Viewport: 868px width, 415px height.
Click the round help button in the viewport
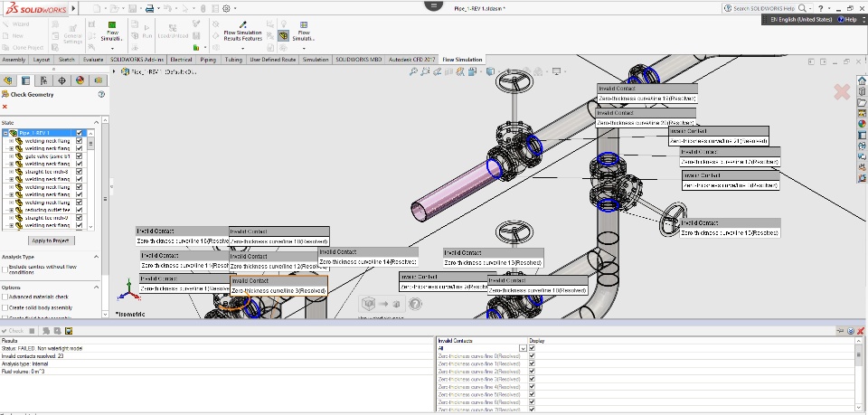coord(415,304)
